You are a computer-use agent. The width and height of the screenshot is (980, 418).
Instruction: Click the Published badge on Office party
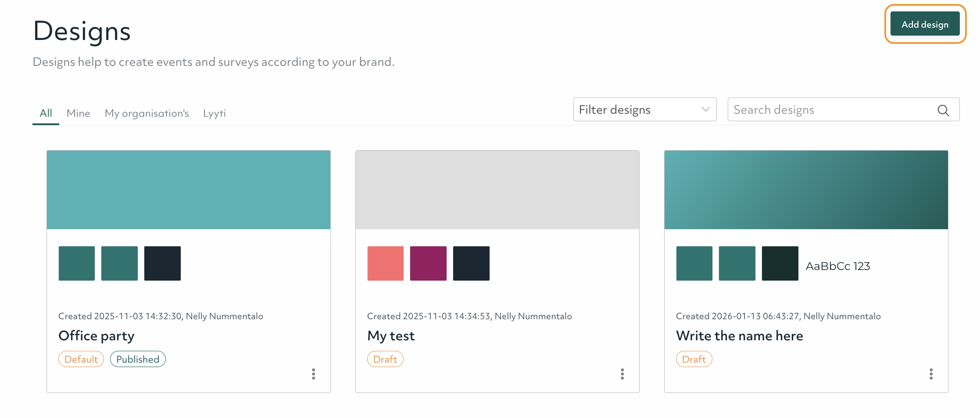click(x=138, y=359)
